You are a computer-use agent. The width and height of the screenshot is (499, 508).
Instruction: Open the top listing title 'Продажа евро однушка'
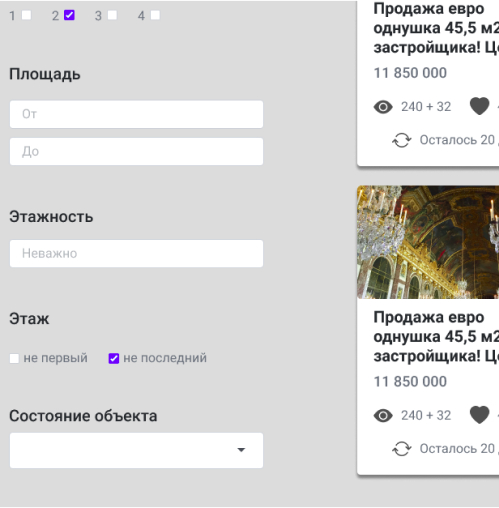(436, 28)
